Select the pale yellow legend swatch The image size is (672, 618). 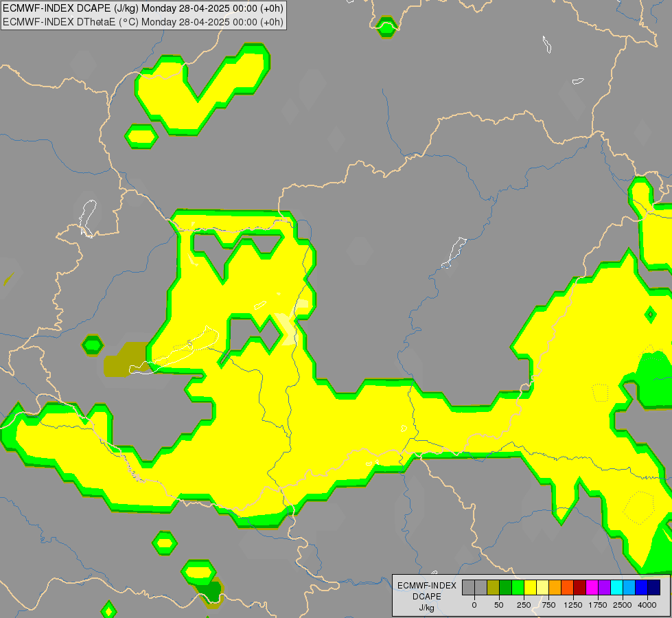coord(542,587)
